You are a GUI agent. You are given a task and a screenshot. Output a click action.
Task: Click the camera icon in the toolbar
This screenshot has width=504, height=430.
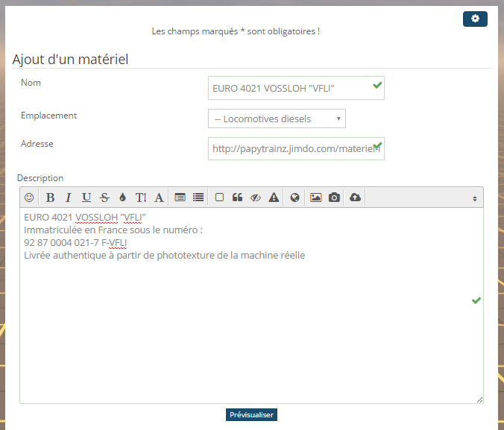click(x=334, y=197)
